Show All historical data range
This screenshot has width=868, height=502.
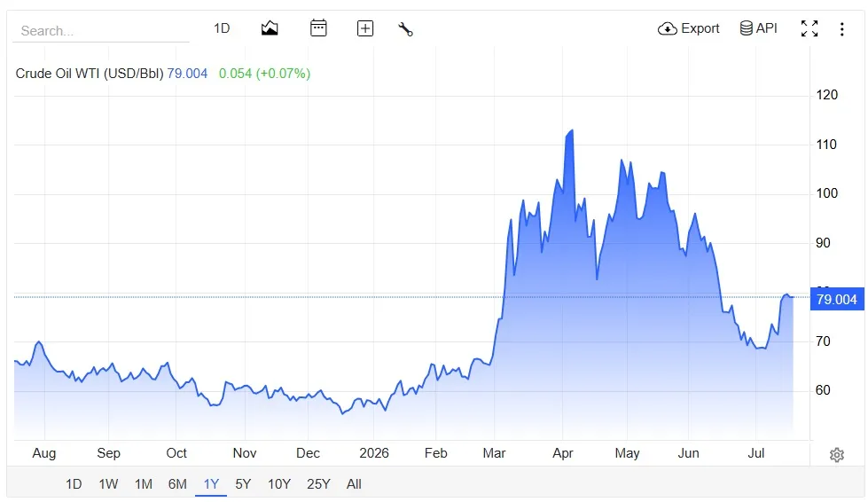(x=354, y=484)
